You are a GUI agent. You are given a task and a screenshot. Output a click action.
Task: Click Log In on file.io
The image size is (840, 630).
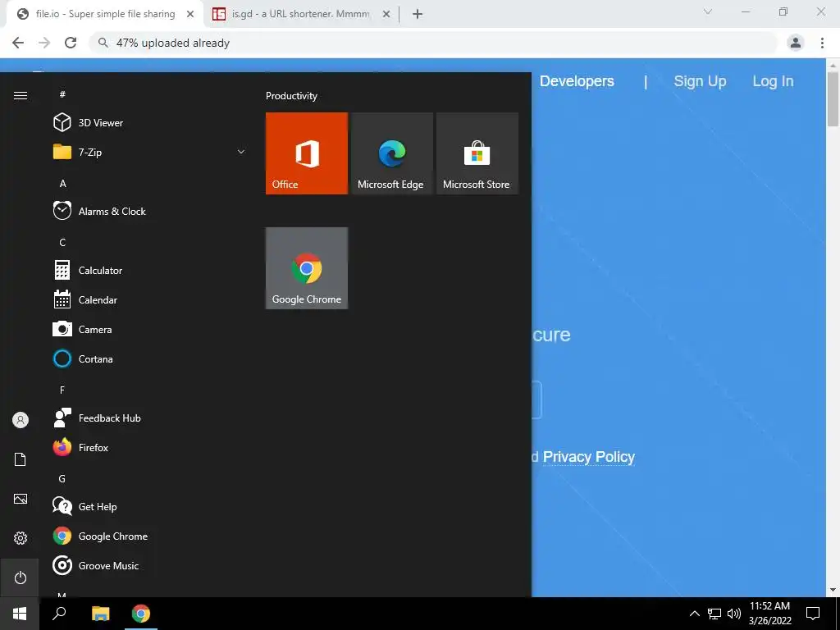(x=773, y=81)
